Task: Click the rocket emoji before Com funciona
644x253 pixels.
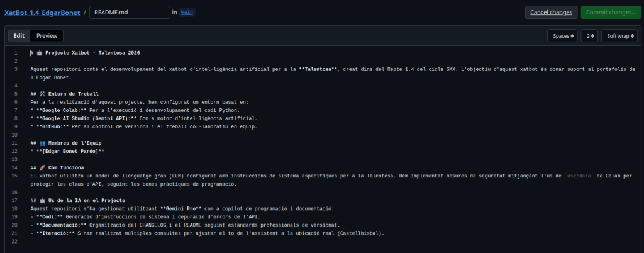Action: pos(42,167)
